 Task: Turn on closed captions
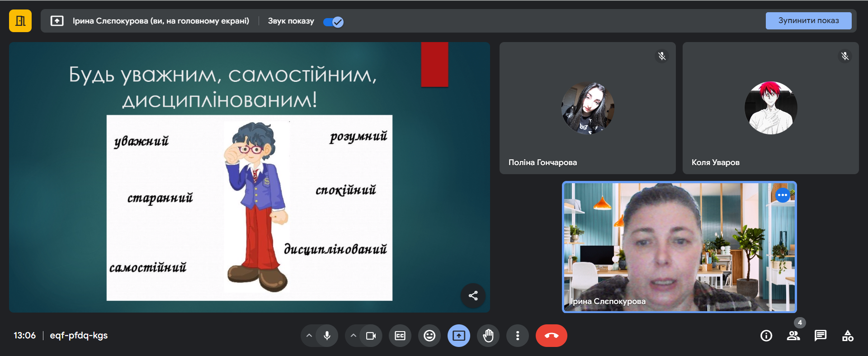(x=400, y=336)
